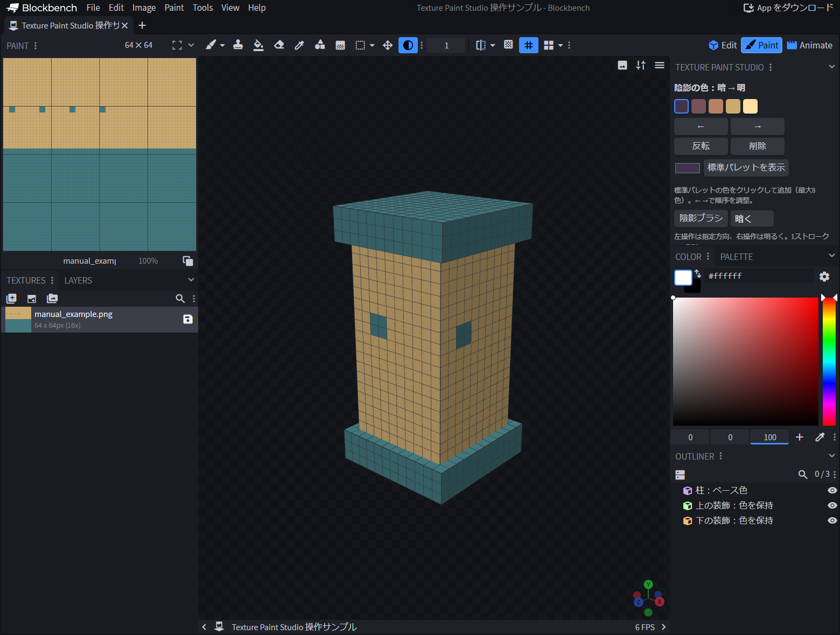Add current color to palette

pyautogui.click(x=800, y=437)
